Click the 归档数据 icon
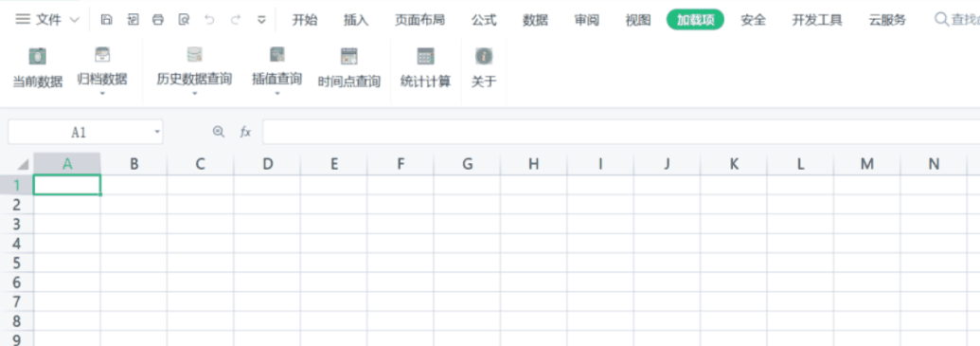The width and height of the screenshot is (980, 346). click(x=102, y=55)
